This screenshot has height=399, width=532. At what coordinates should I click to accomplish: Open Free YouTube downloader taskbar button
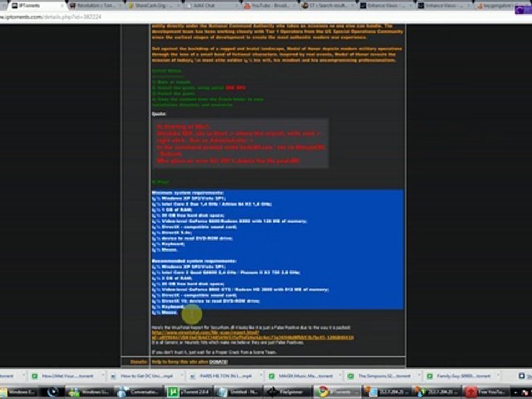click(485, 392)
